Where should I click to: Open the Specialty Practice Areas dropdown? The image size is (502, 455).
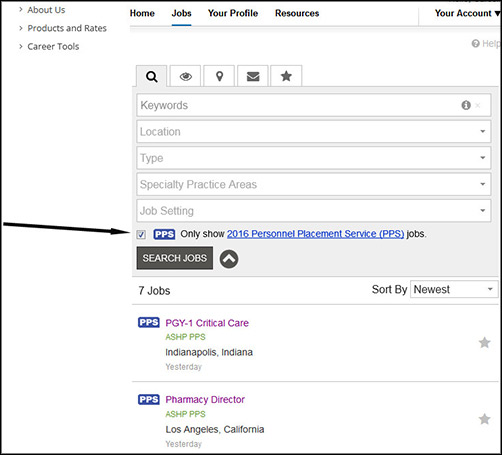click(313, 184)
